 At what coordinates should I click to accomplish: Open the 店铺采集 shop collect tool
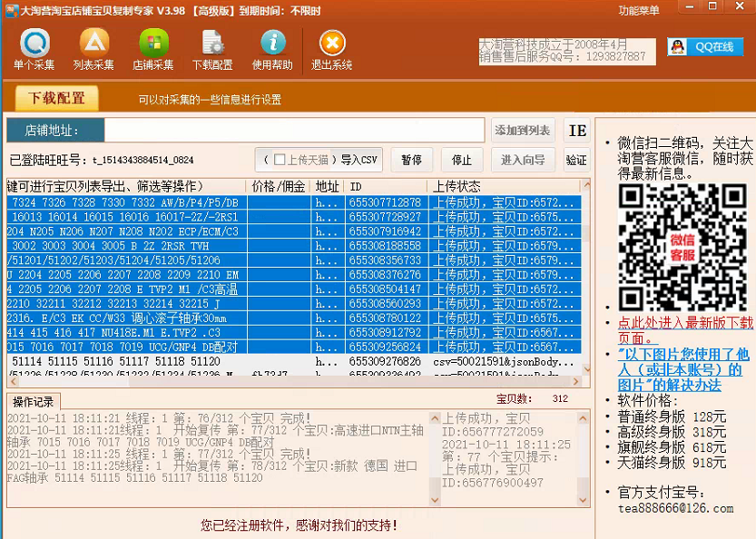coord(153,49)
